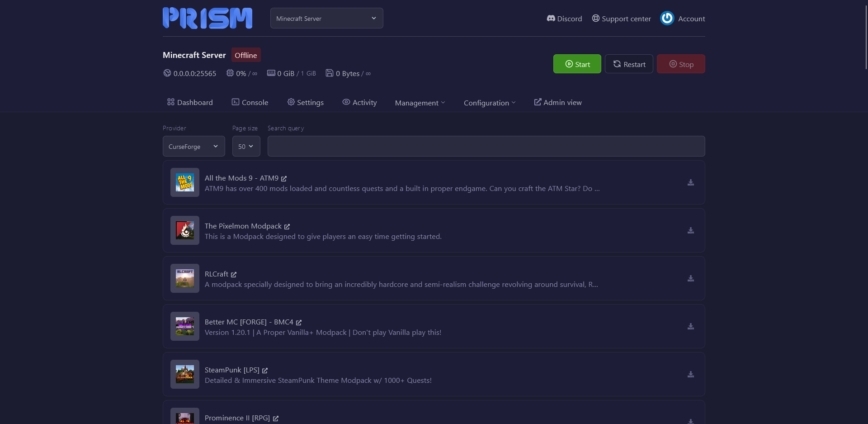Download the Better MC [FORGE] modpack
Screen dimensions: 868x424
690,326
